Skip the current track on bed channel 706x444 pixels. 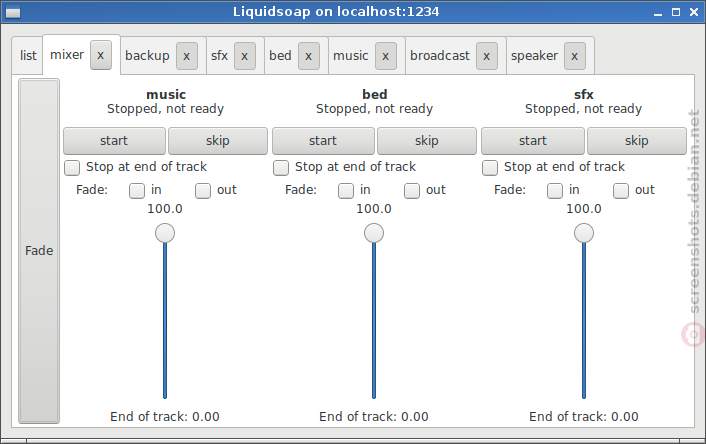click(x=426, y=141)
